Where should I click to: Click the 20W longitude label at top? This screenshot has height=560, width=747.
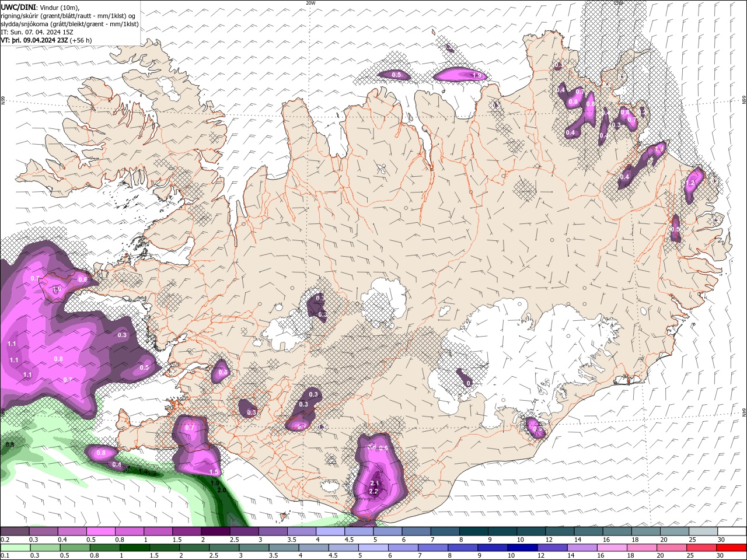click(310, 3)
